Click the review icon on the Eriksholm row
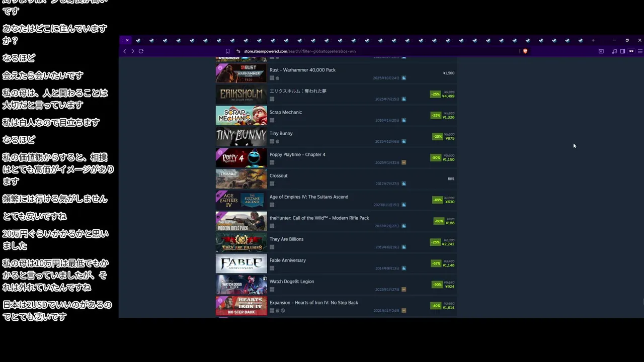Screen dimensions: 644x362 click(x=404, y=99)
